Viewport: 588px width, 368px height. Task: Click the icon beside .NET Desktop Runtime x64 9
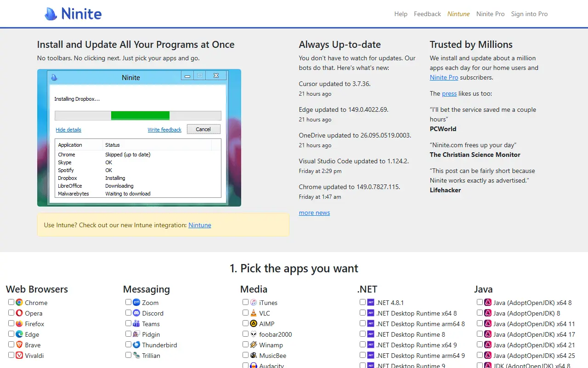pos(371,345)
